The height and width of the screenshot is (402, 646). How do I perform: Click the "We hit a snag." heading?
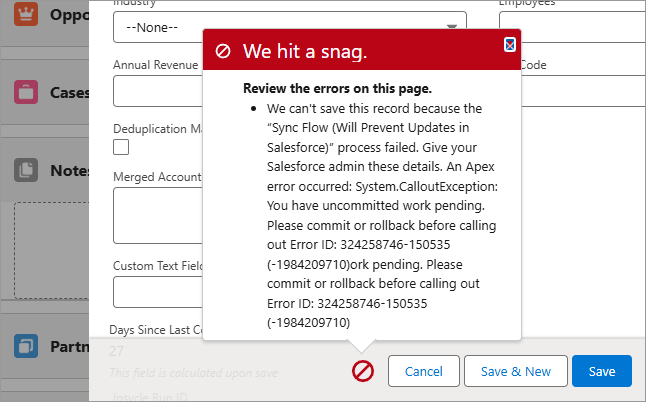(305, 51)
